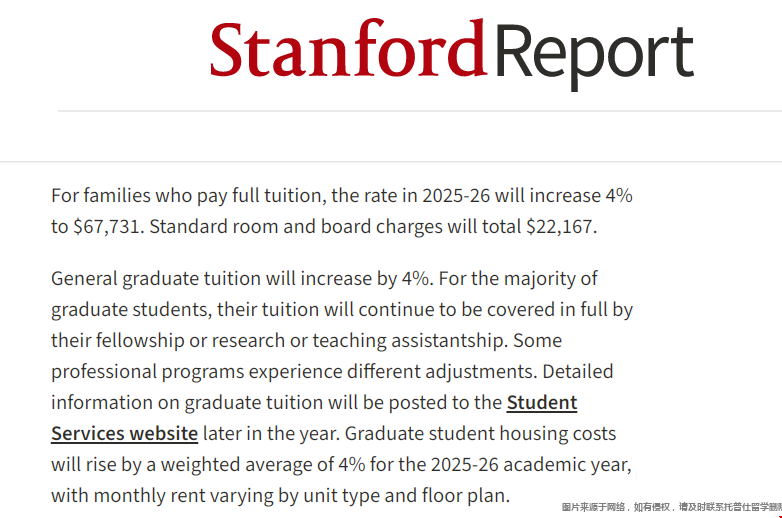Click the phrase "covered in full by"
782x518 pixels.
(560, 310)
